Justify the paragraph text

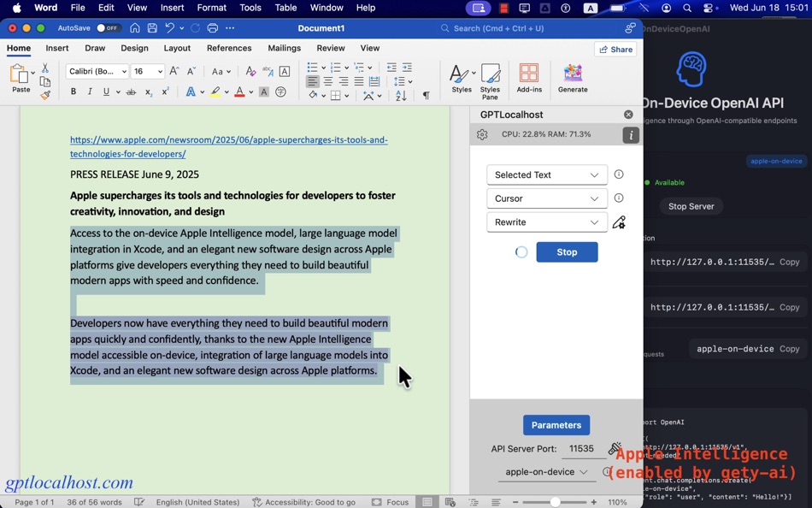[359, 81]
